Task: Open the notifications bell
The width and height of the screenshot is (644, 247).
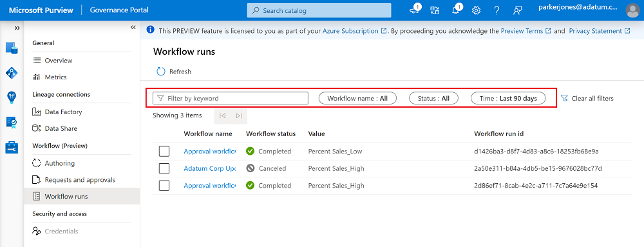Action: pos(456,10)
